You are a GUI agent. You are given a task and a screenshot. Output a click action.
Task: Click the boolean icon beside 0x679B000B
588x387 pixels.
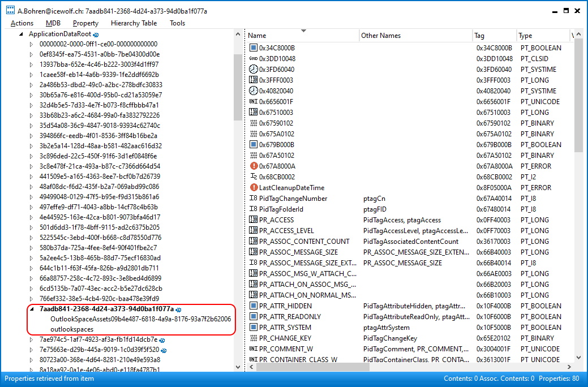[x=254, y=144]
